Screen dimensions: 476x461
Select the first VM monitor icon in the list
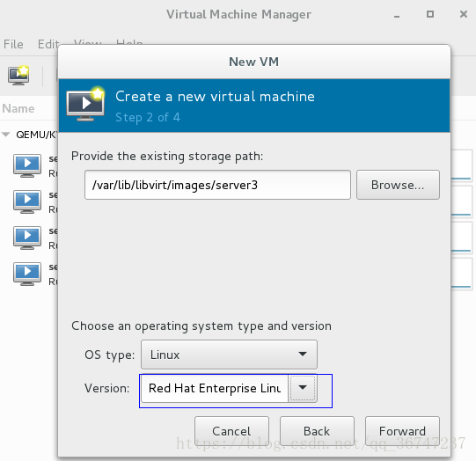pos(27,165)
